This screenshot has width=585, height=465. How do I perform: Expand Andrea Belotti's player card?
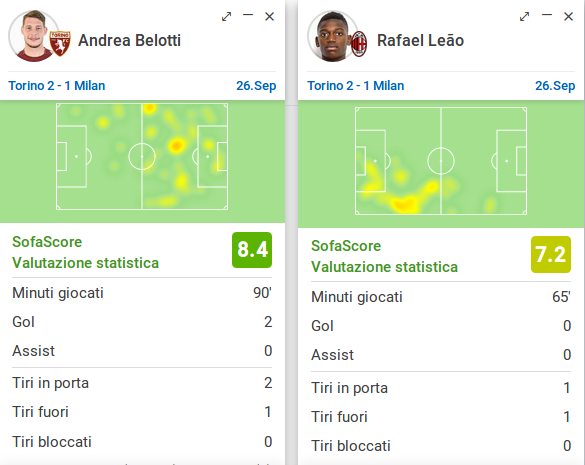(x=226, y=16)
